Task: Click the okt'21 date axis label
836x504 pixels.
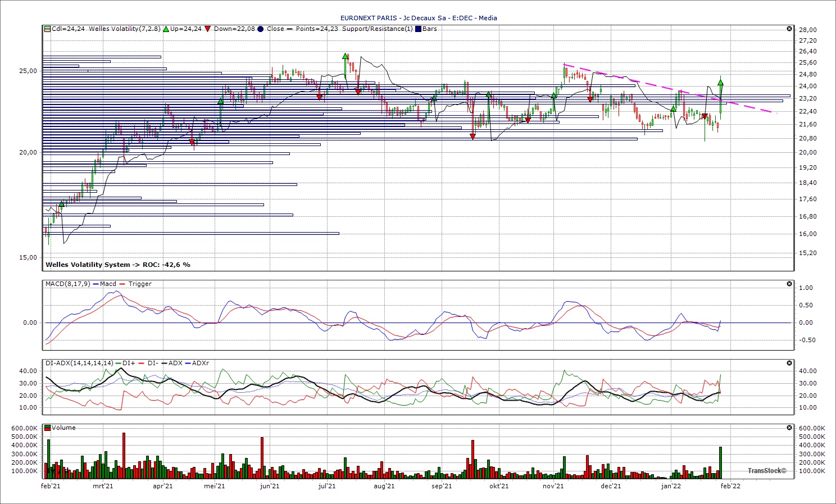Action: (499, 486)
